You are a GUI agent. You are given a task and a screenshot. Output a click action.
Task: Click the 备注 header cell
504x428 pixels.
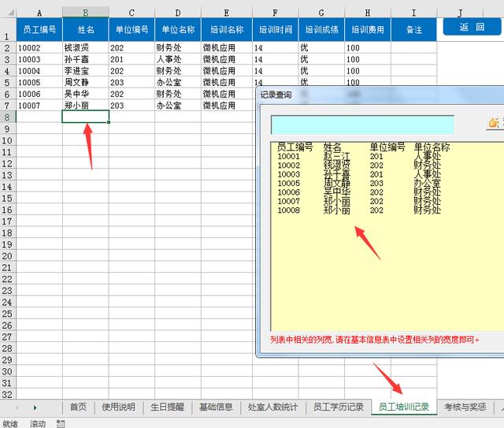[413, 30]
